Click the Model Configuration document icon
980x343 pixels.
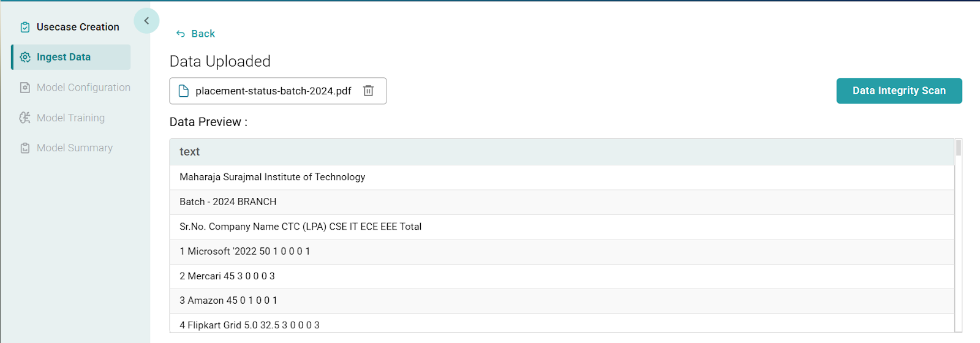click(x=25, y=88)
